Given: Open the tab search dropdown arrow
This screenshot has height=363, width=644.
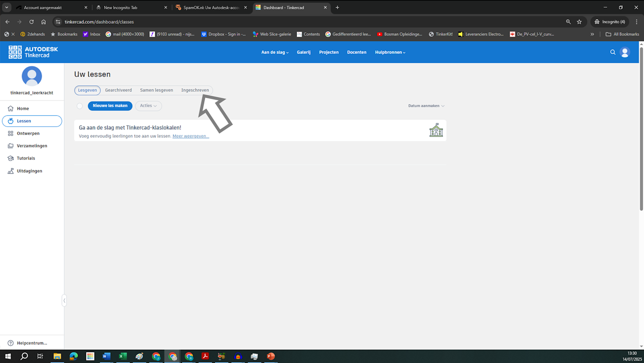Looking at the screenshot, I should (x=7, y=8).
